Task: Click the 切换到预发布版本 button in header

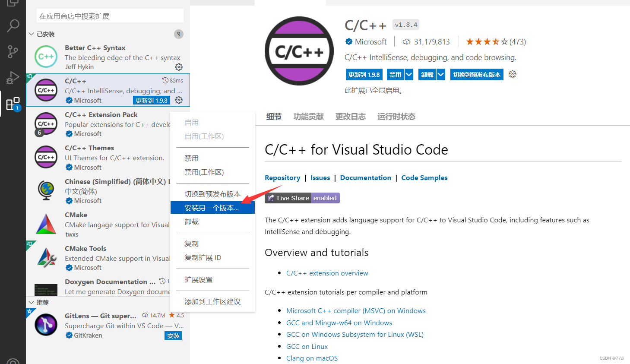Action: coord(477,75)
